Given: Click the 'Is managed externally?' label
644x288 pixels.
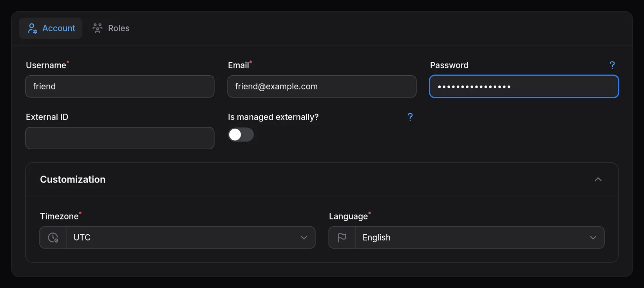Looking at the screenshot, I should (273, 117).
